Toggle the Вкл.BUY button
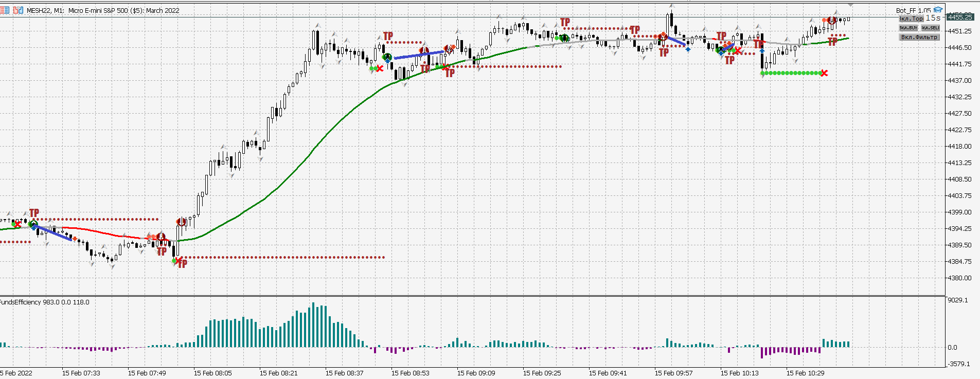This screenshot has width=980, height=379. [x=908, y=28]
